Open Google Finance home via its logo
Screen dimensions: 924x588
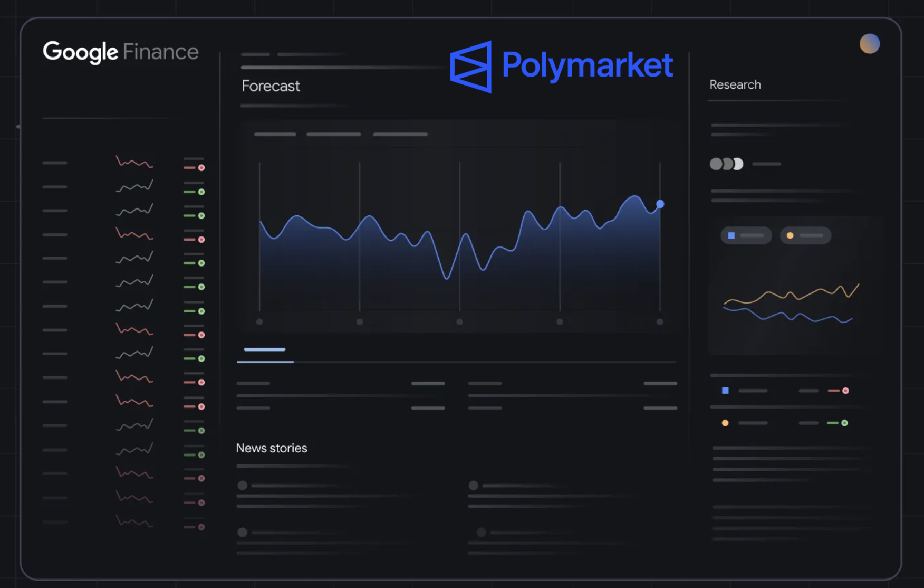pyautogui.click(x=120, y=52)
